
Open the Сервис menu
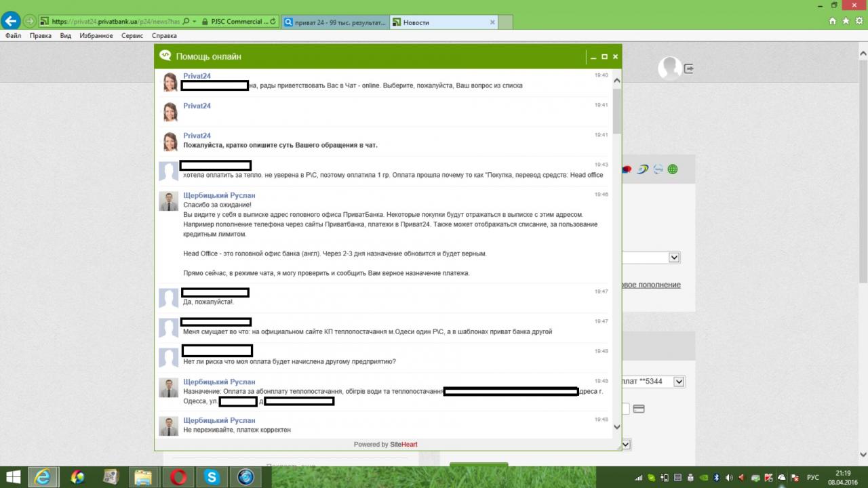point(132,36)
